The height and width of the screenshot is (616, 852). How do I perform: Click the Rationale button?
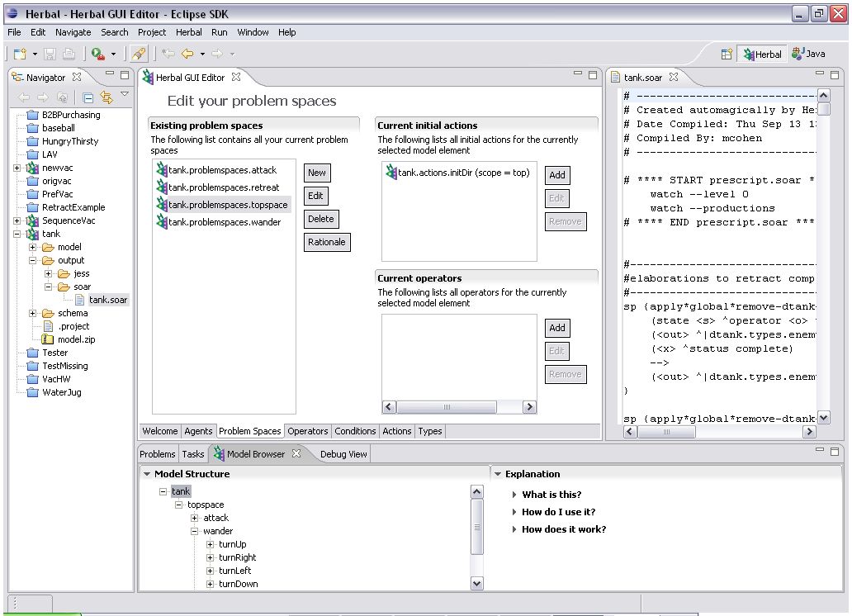[x=327, y=243]
